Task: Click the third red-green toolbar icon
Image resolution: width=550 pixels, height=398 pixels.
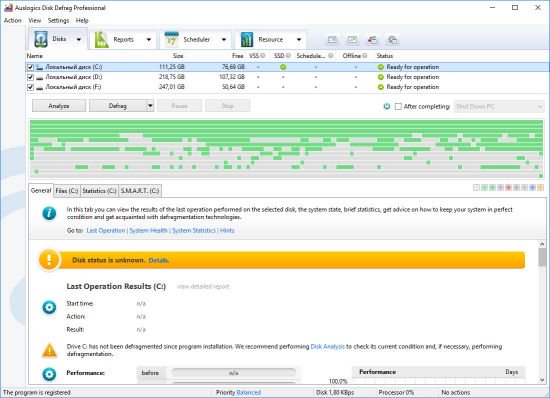Action: (372, 40)
